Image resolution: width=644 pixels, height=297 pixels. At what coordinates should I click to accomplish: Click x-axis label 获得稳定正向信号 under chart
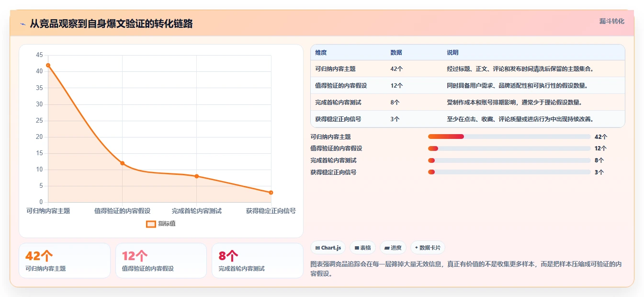pyautogui.click(x=271, y=211)
